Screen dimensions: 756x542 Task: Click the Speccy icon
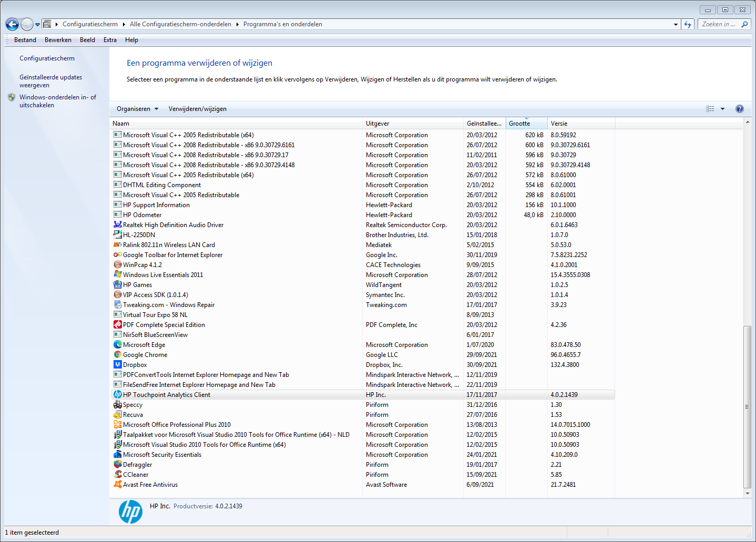tap(118, 405)
